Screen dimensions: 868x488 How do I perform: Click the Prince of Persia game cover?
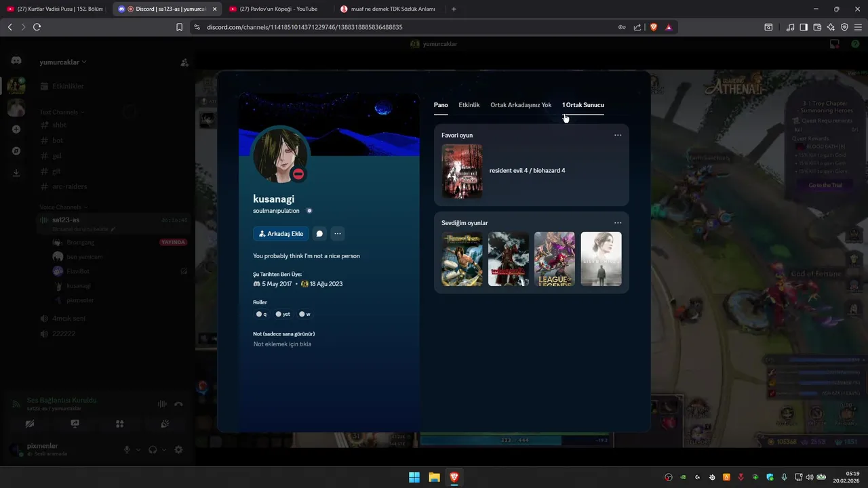point(462,259)
